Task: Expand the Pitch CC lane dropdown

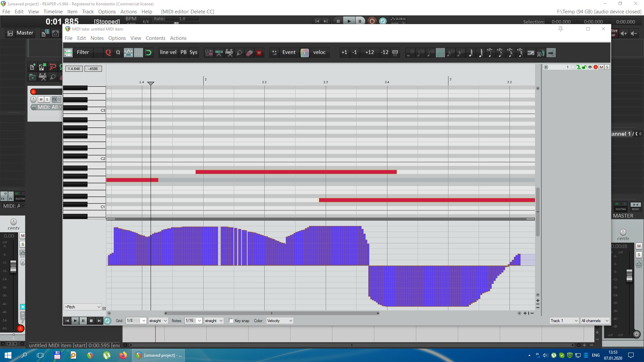Action: (83, 307)
